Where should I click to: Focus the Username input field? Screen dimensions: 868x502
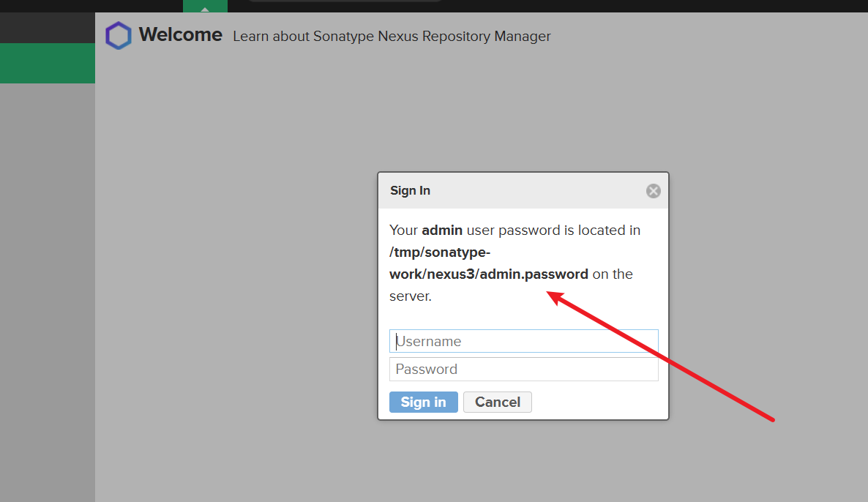pyautogui.click(x=523, y=341)
